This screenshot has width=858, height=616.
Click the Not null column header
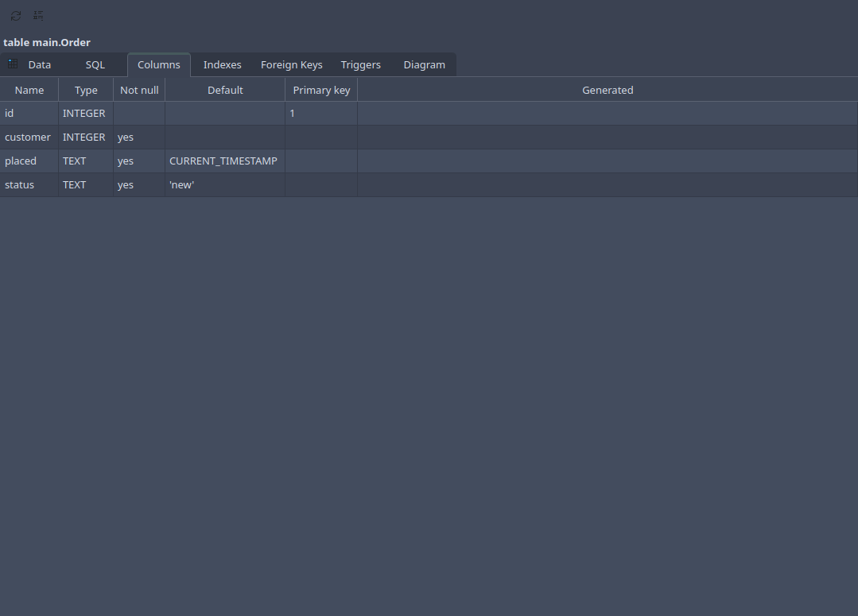click(139, 91)
